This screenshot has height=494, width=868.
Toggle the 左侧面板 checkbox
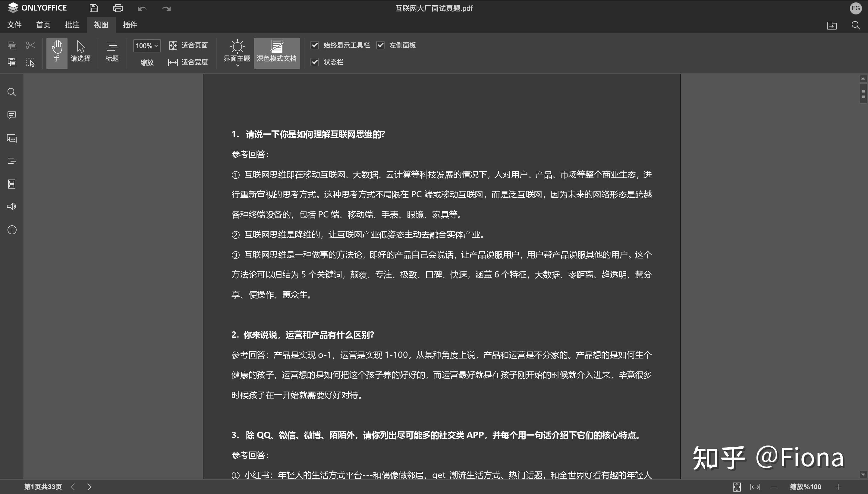coord(380,45)
